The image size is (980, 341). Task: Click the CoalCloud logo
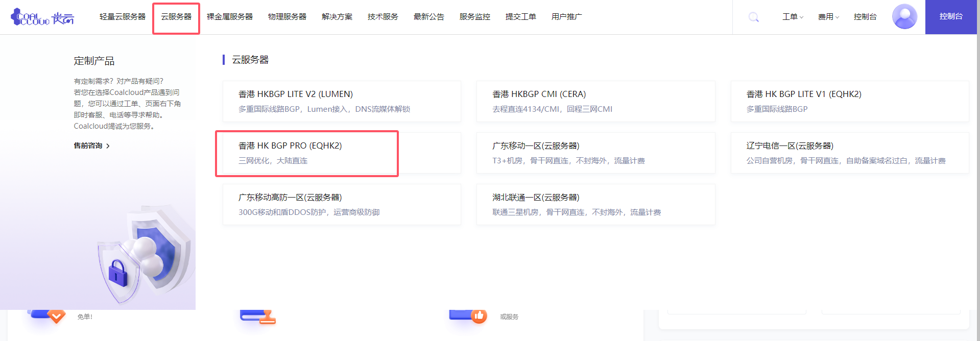pyautogui.click(x=42, y=17)
